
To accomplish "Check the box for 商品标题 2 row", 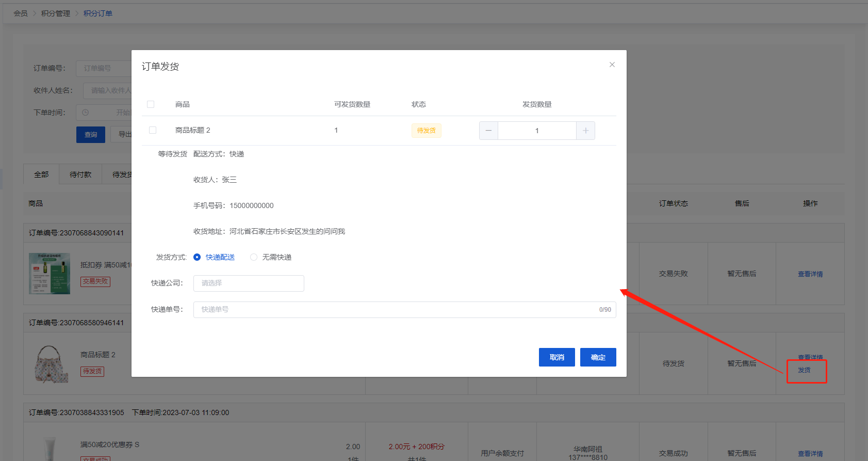I will [x=153, y=130].
